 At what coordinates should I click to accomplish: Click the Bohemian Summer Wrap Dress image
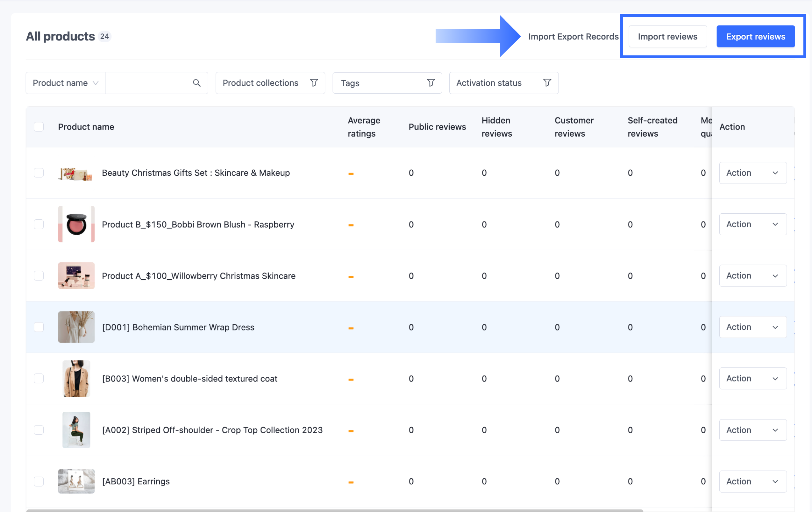click(76, 327)
